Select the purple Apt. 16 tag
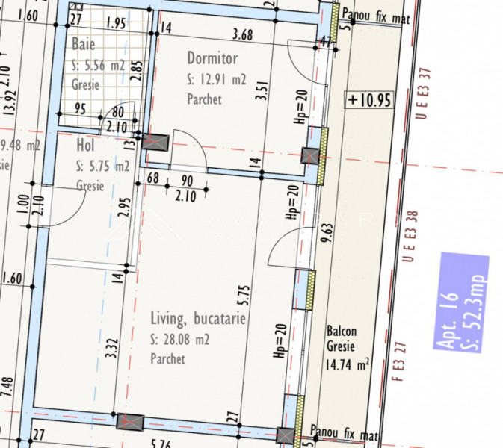503x448 pixels. click(x=461, y=302)
